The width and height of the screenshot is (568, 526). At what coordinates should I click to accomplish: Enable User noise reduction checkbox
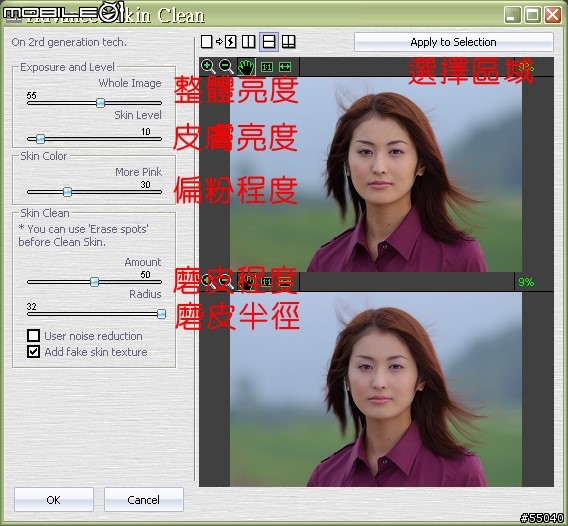click(33, 335)
